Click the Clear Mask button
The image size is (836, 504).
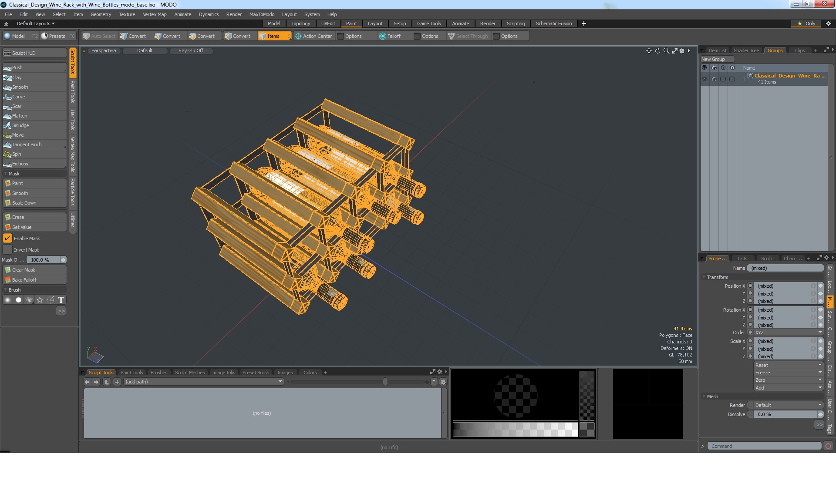[x=34, y=270]
